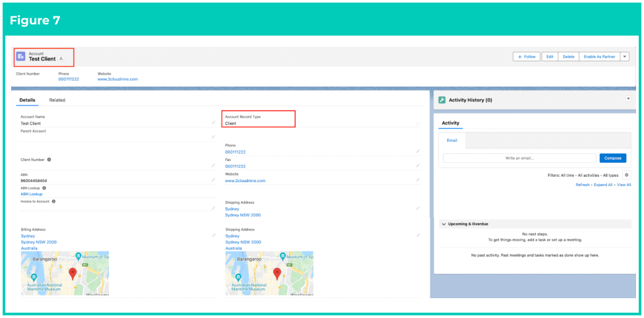Open the Shipping Address map thumbnail

click(x=269, y=272)
